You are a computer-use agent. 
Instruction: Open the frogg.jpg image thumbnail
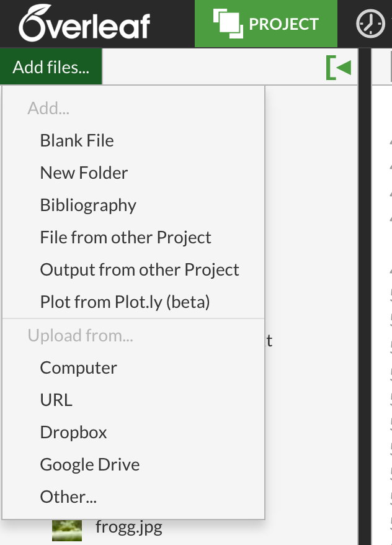pyautogui.click(x=67, y=531)
